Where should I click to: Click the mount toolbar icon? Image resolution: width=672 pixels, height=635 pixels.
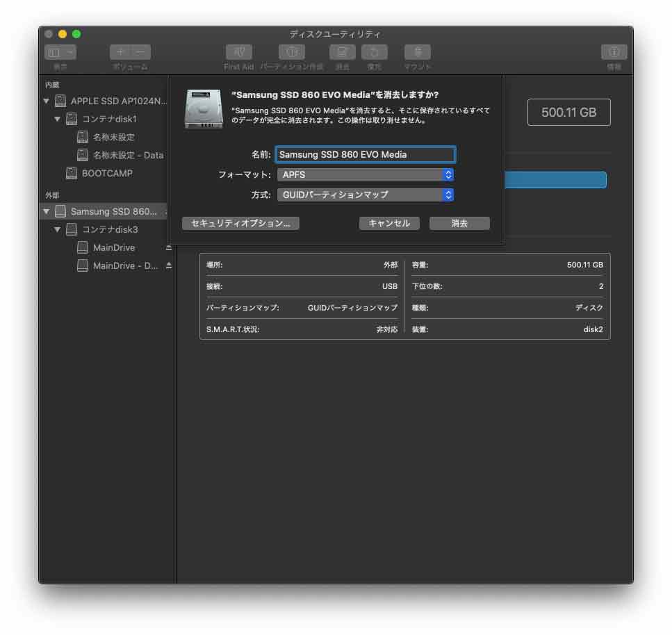[x=418, y=52]
